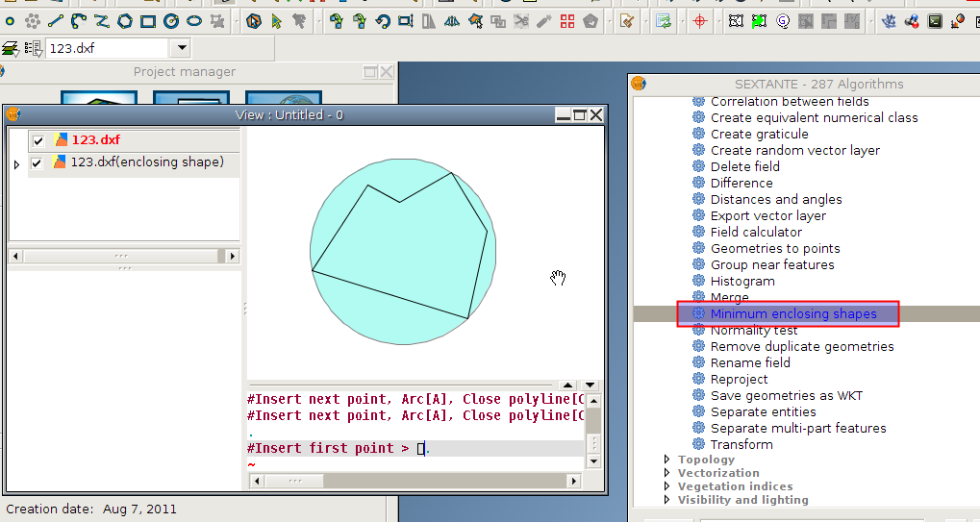Viewport: 980px width, 522px height.
Task: Click the red grid matrix tool icon
Action: (x=567, y=20)
